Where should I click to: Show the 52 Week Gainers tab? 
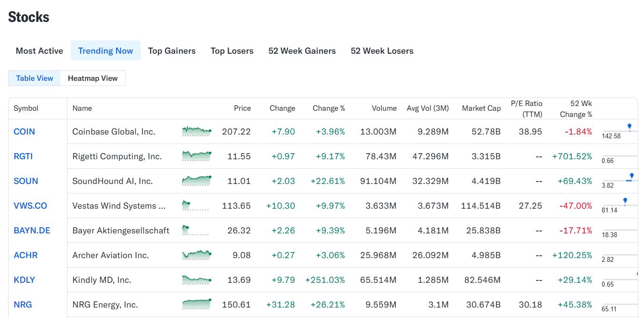tap(302, 51)
